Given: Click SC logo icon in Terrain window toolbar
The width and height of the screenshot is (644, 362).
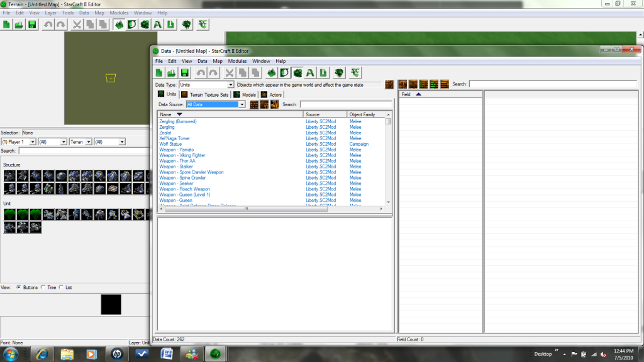Looking at the screenshot, I should 203,25.
